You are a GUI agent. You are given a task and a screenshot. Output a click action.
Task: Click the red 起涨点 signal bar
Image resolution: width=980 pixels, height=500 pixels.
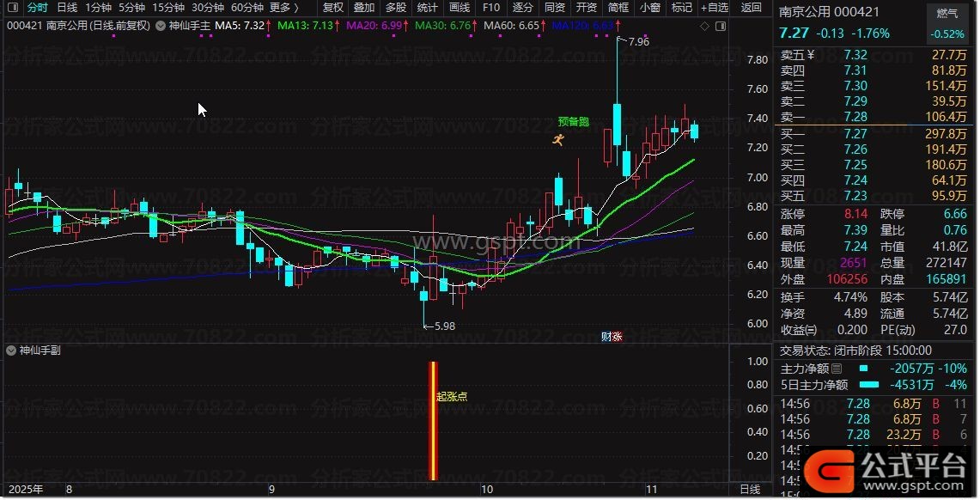click(434, 421)
